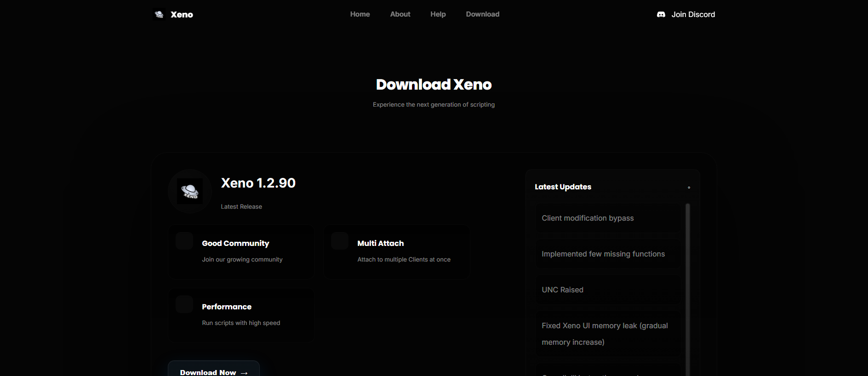Click the Xeno logo beside Xeno 1.2.90

(190, 191)
